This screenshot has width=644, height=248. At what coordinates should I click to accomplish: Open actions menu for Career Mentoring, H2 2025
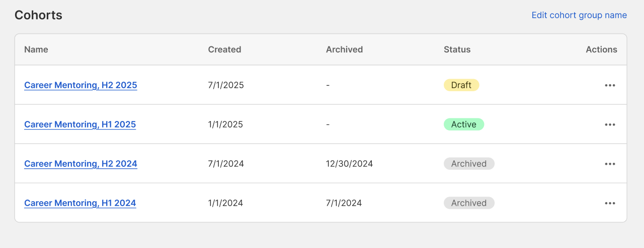coord(610,85)
